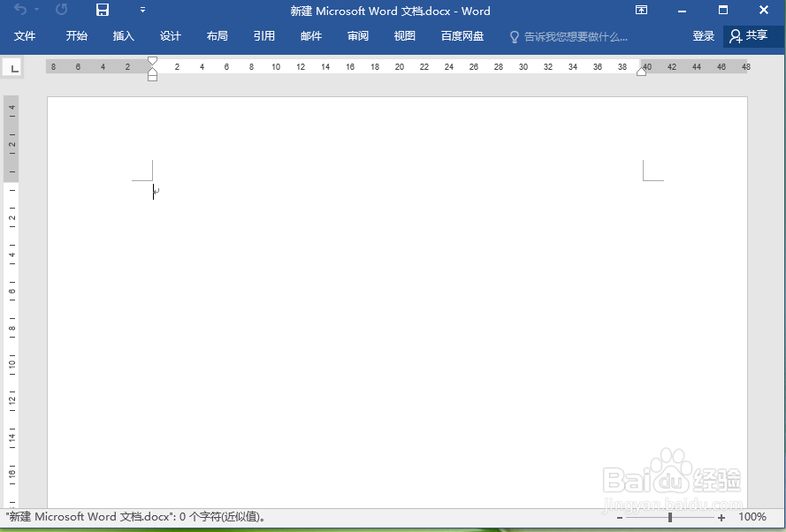Click 登录 to sign in

[x=703, y=36]
